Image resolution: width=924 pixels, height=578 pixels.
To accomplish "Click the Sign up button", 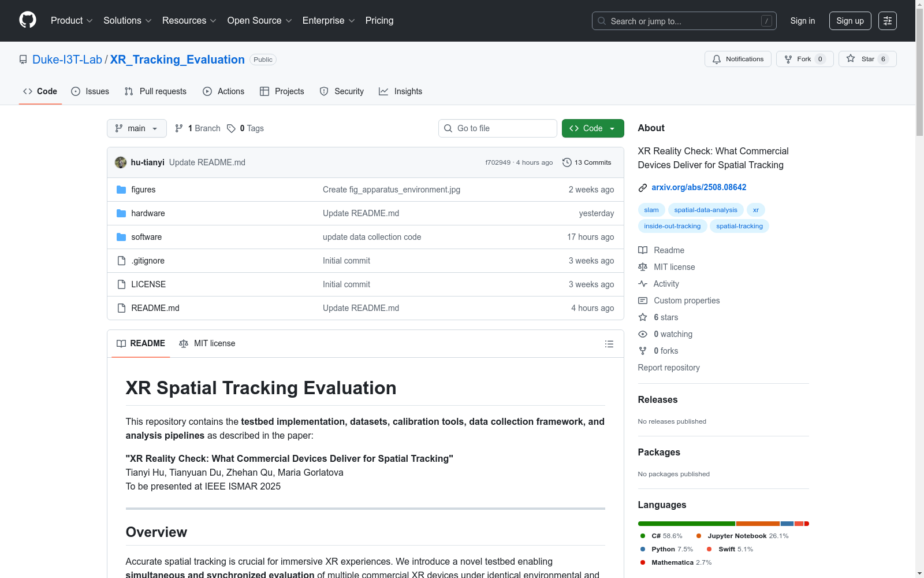I will tap(850, 21).
